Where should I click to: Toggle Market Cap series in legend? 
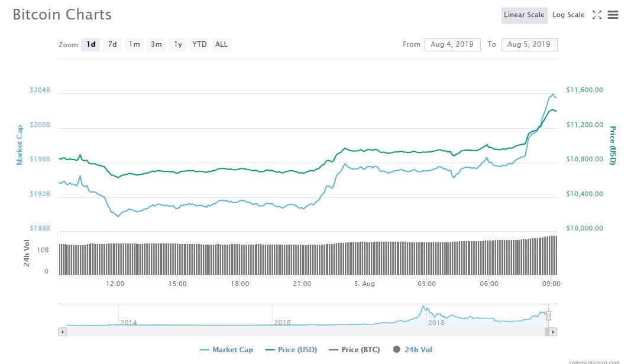227,350
